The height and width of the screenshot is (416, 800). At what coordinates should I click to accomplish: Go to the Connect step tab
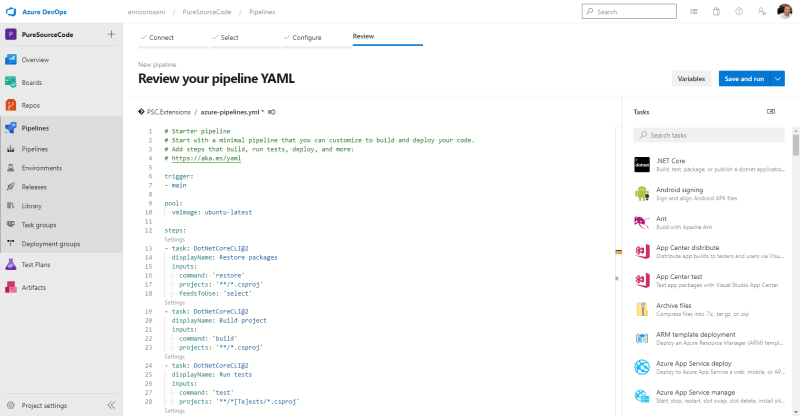[172, 38]
